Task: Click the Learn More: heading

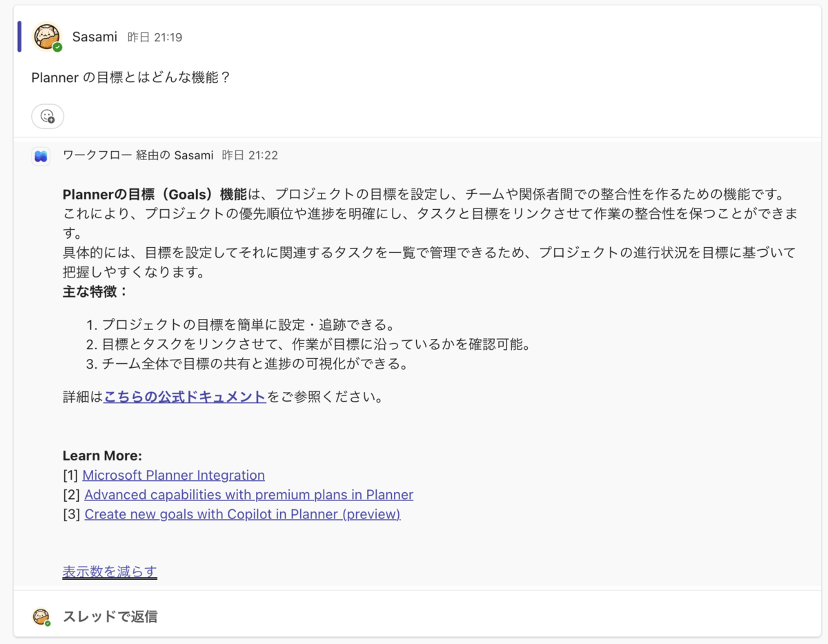Action: [102, 456]
